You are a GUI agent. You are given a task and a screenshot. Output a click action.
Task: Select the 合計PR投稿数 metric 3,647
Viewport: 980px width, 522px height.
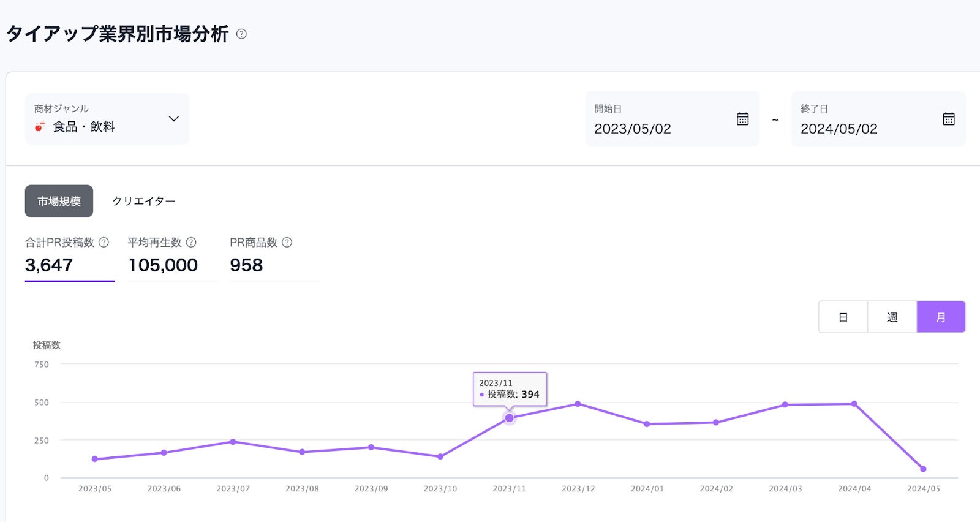(49, 265)
